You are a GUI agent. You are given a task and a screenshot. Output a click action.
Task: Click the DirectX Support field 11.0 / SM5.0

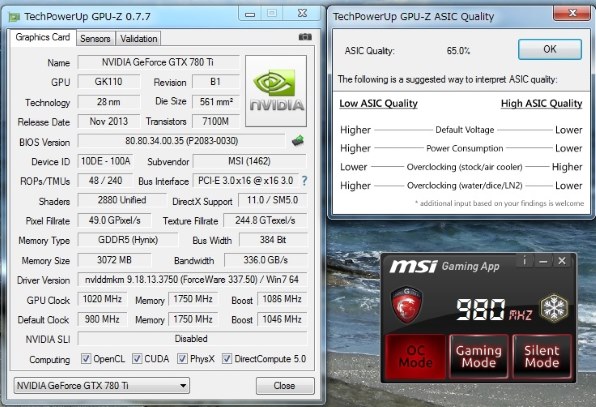tap(273, 200)
